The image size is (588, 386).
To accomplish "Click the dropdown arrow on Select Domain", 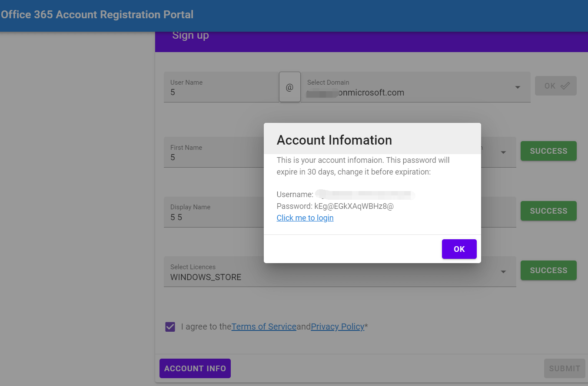I will tap(517, 87).
